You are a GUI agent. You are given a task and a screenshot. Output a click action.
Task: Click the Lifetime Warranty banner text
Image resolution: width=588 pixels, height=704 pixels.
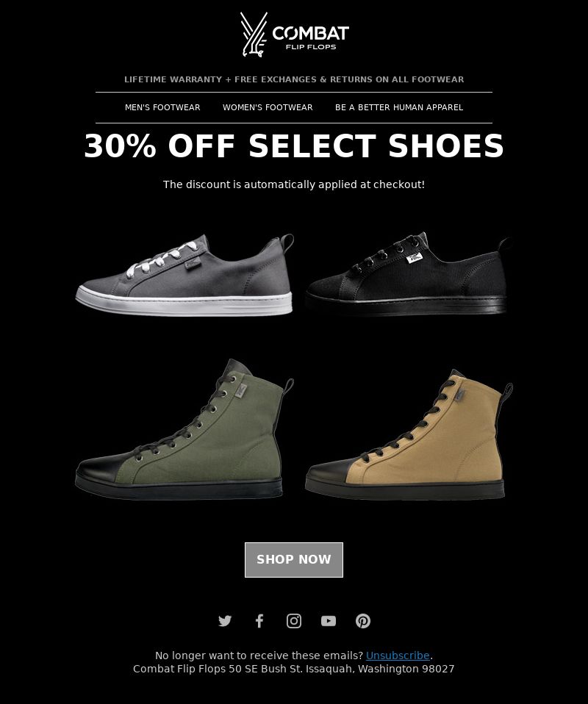[294, 79]
